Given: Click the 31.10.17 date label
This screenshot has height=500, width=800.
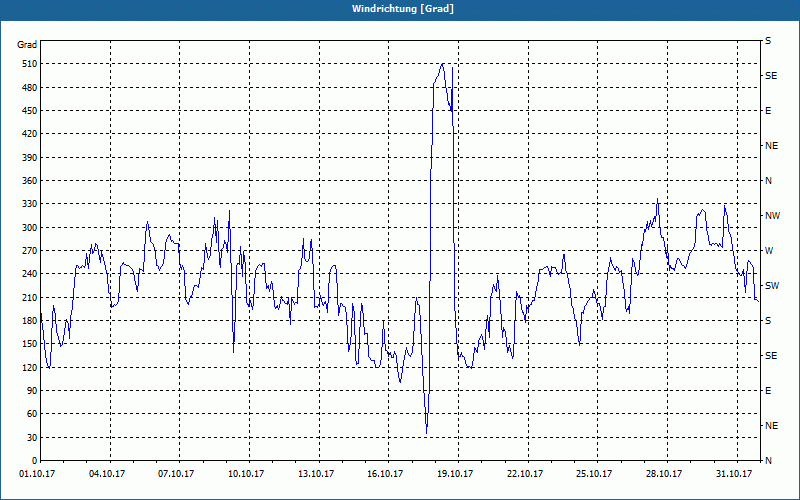Looking at the screenshot, I should [x=734, y=474].
